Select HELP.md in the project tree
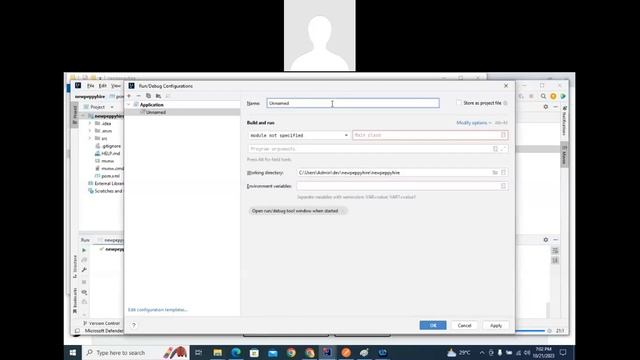 click(x=108, y=153)
